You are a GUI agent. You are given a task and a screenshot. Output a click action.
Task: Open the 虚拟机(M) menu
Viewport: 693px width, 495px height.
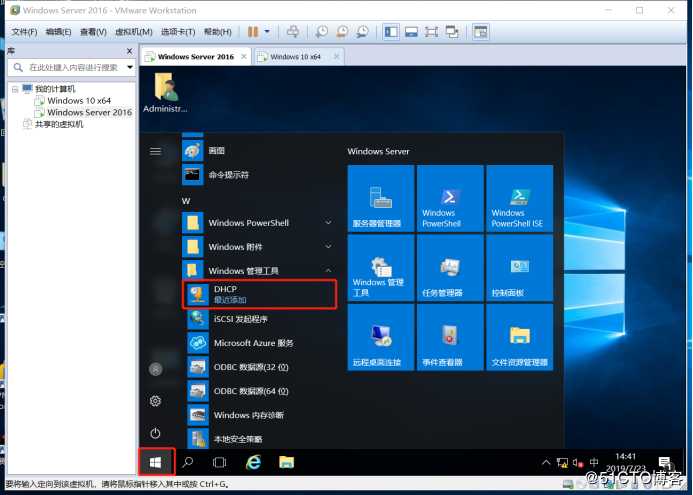click(133, 32)
